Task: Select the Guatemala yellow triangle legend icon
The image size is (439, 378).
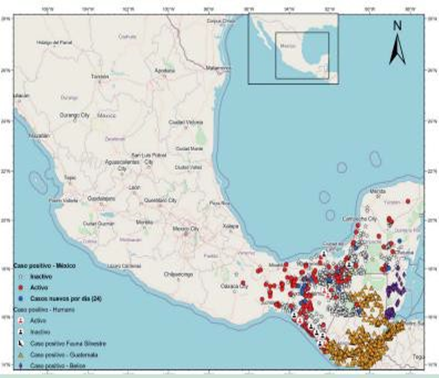Action: coord(21,355)
